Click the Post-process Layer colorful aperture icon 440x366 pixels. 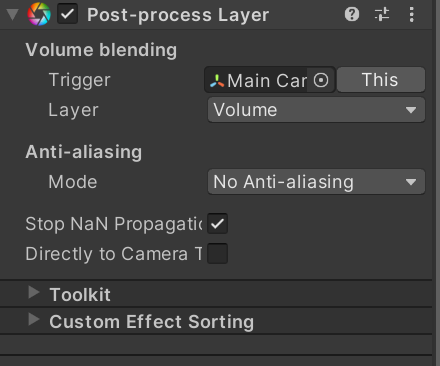click(x=39, y=14)
